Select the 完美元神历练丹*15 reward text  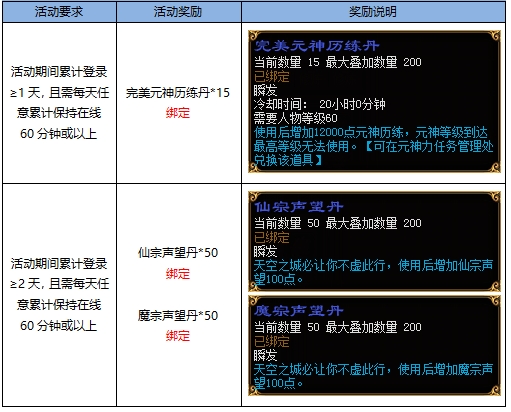(178, 93)
